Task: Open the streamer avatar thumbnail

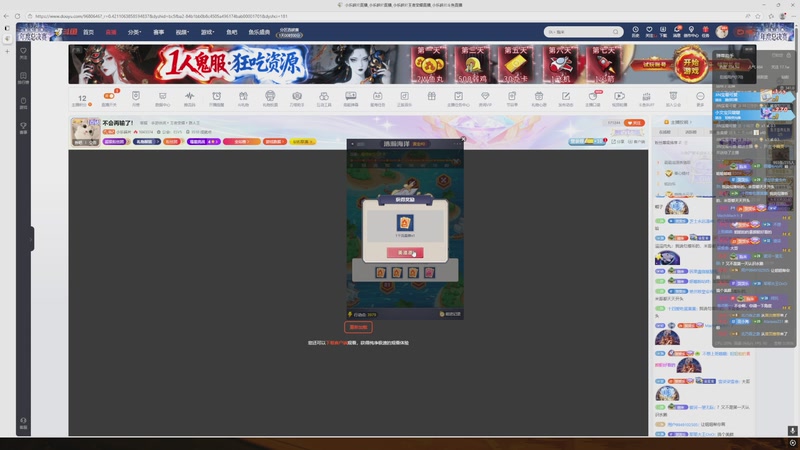Action: point(85,132)
